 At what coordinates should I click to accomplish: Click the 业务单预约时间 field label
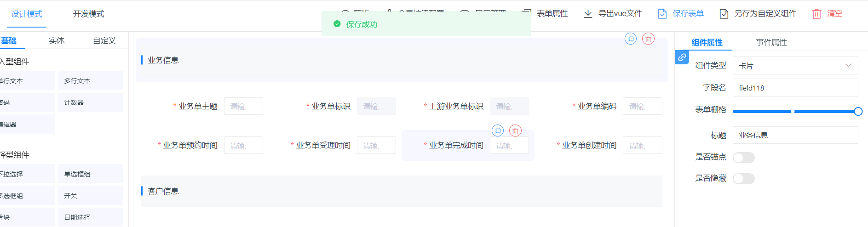(190, 145)
